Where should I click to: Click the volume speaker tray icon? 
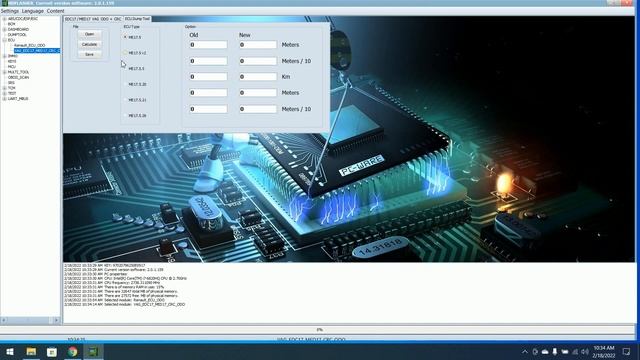pos(585,352)
